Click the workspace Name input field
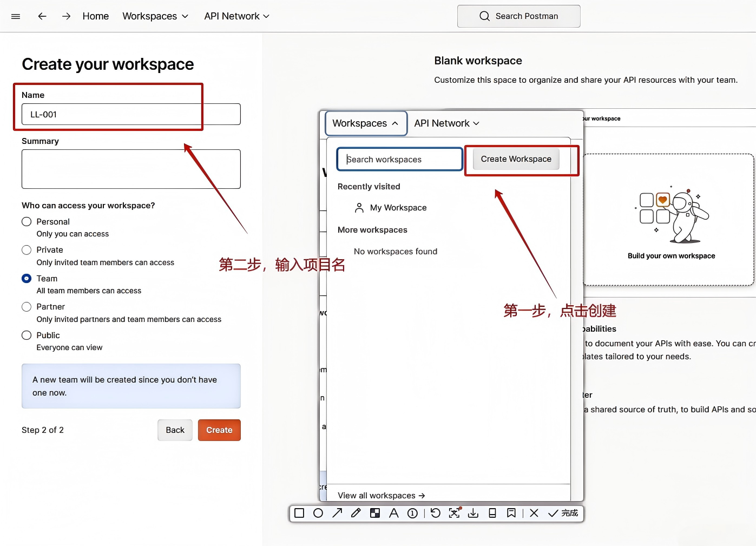This screenshot has width=756, height=546. click(x=131, y=114)
